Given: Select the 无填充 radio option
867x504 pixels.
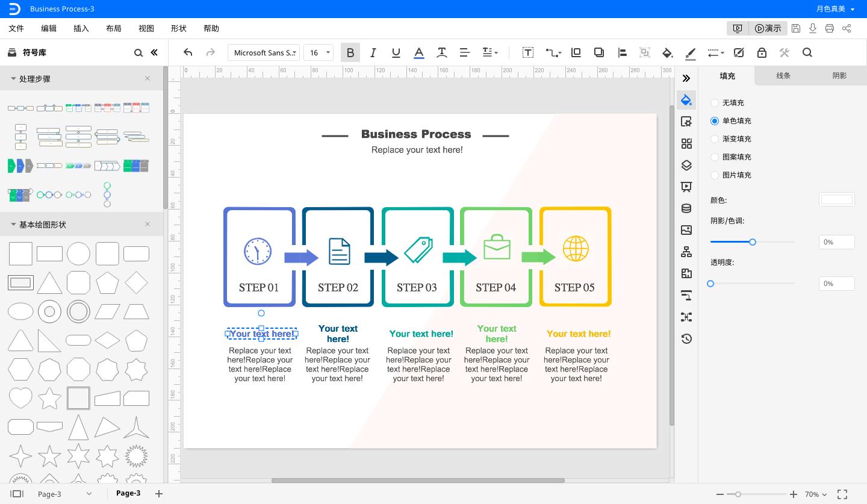Looking at the screenshot, I should (715, 103).
